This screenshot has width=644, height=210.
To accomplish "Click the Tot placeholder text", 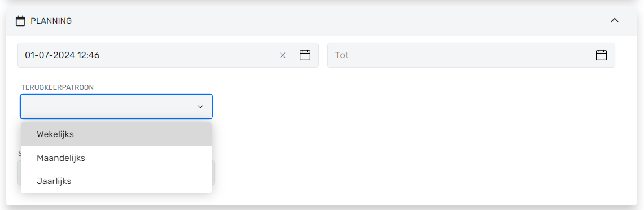I will pyautogui.click(x=341, y=55).
